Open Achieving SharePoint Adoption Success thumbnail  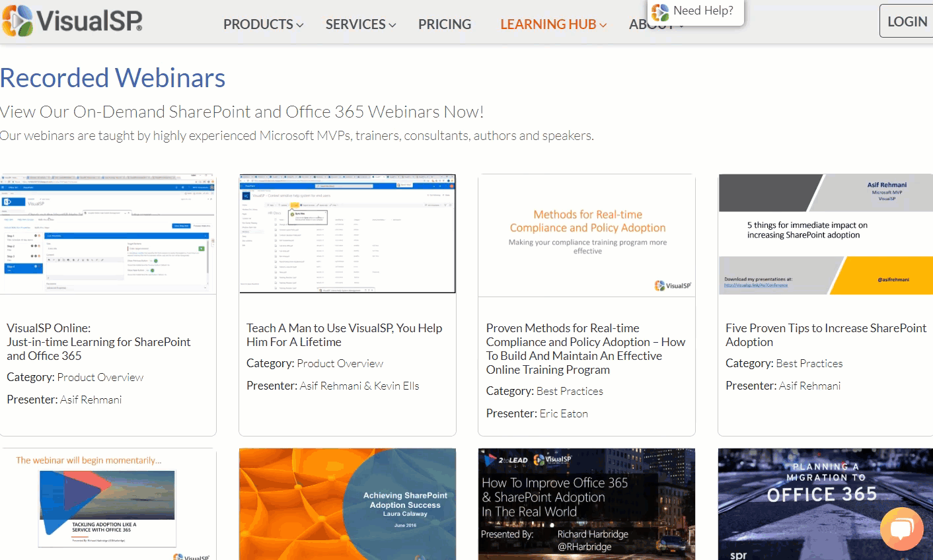348,505
